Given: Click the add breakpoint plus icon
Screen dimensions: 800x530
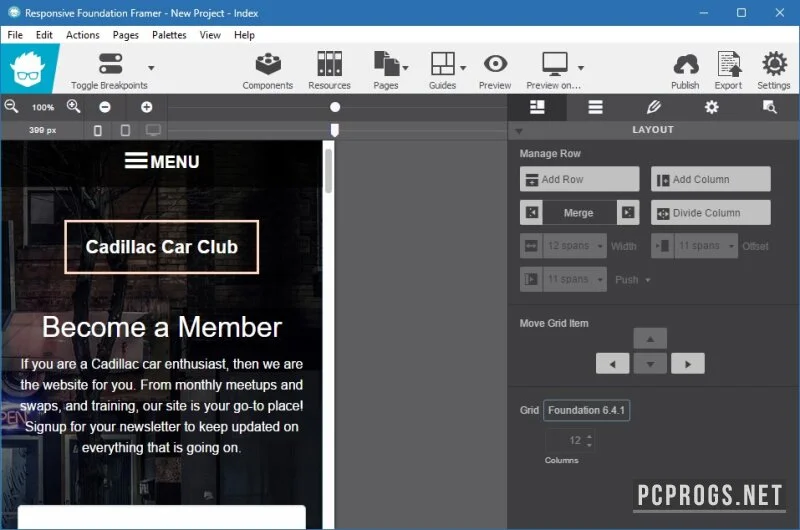Looking at the screenshot, I should tap(146, 107).
